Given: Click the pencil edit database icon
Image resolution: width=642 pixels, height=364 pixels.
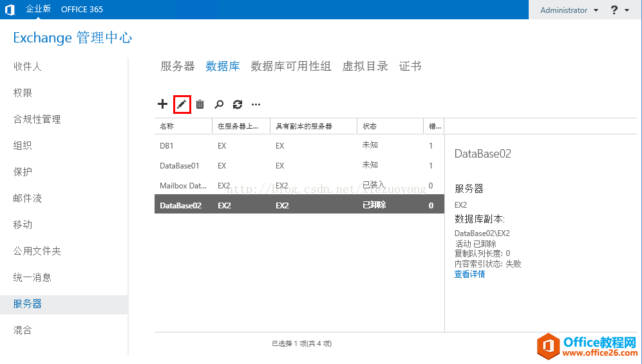Looking at the screenshot, I should pos(182,104).
